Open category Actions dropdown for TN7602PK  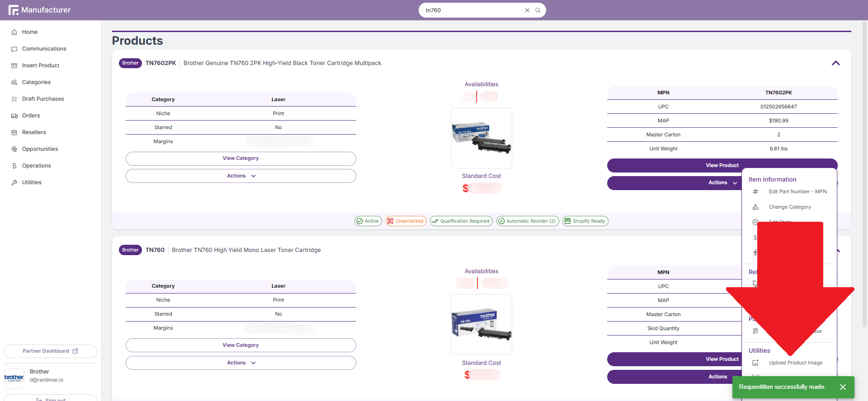pos(241,176)
